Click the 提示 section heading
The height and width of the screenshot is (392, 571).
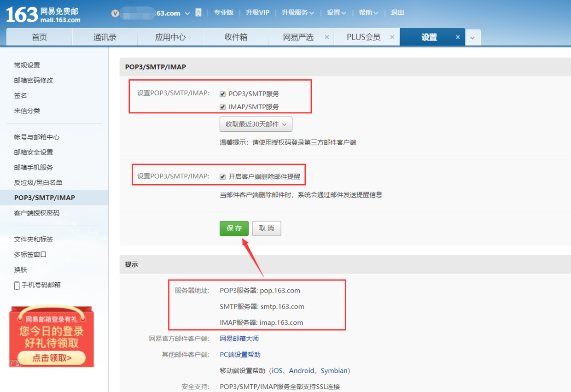point(132,265)
